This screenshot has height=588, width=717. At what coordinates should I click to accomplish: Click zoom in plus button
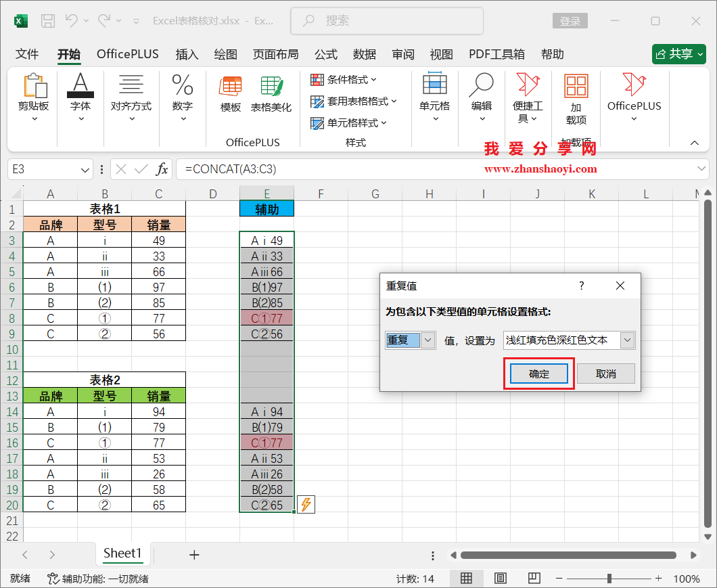(x=658, y=579)
